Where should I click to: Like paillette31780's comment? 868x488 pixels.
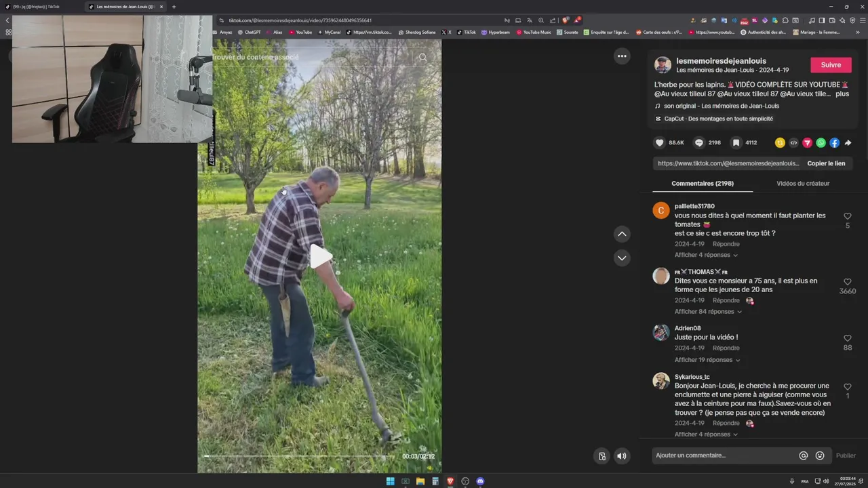pyautogui.click(x=848, y=216)
